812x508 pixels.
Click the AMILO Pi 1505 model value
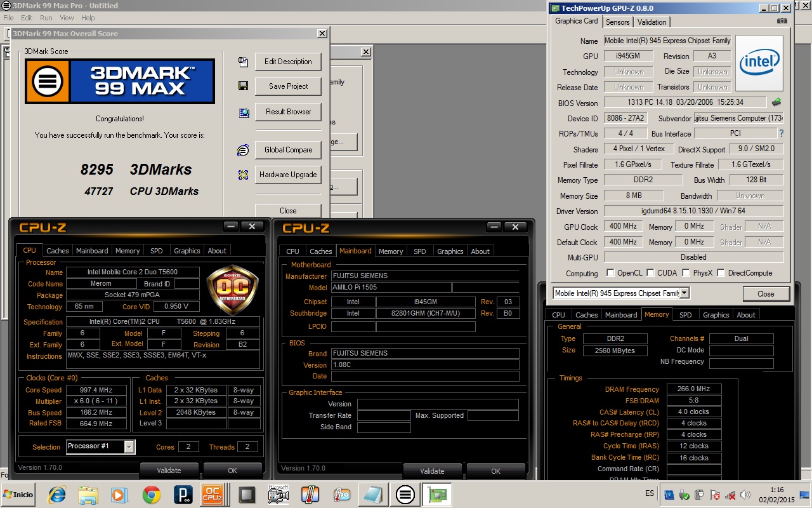[x=391, y=288]
